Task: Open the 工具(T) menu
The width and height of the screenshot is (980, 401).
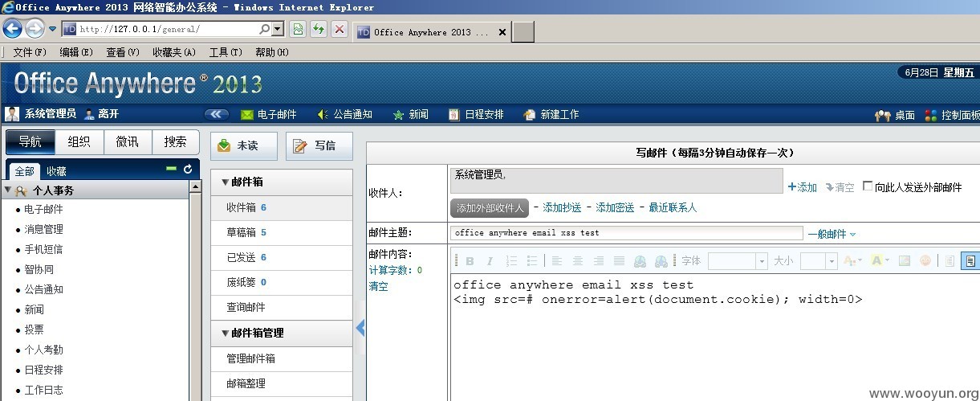Action: coord(226,52)
